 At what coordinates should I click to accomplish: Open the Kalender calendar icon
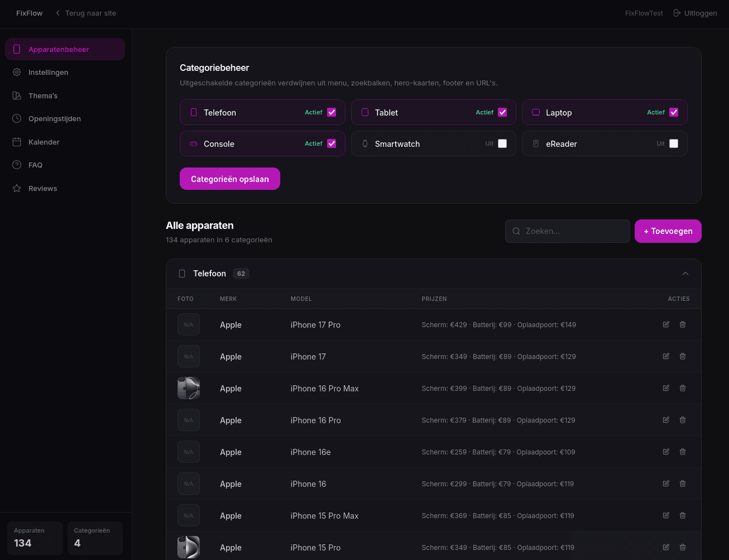18,142
